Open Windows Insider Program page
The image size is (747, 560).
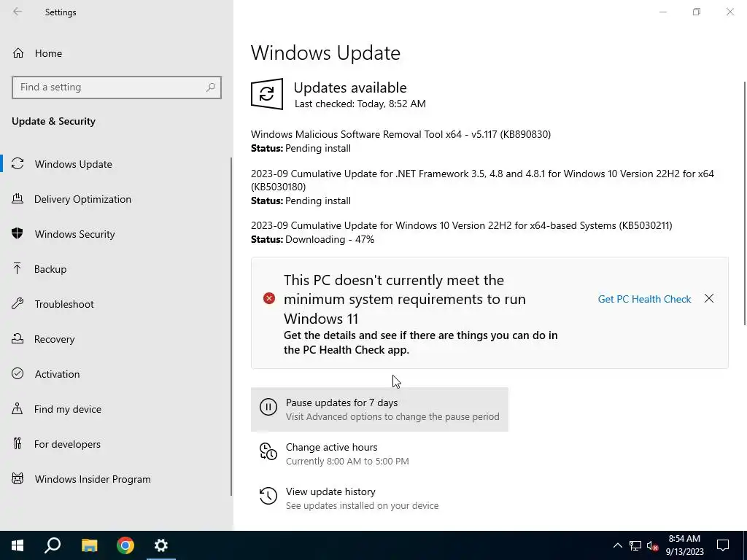pyautogui.click(x=93, y=479)
